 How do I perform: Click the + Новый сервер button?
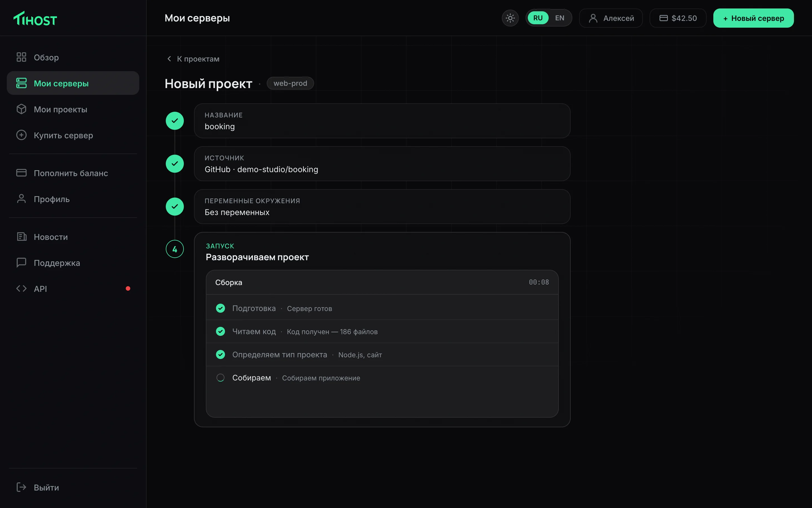(753, 18)
